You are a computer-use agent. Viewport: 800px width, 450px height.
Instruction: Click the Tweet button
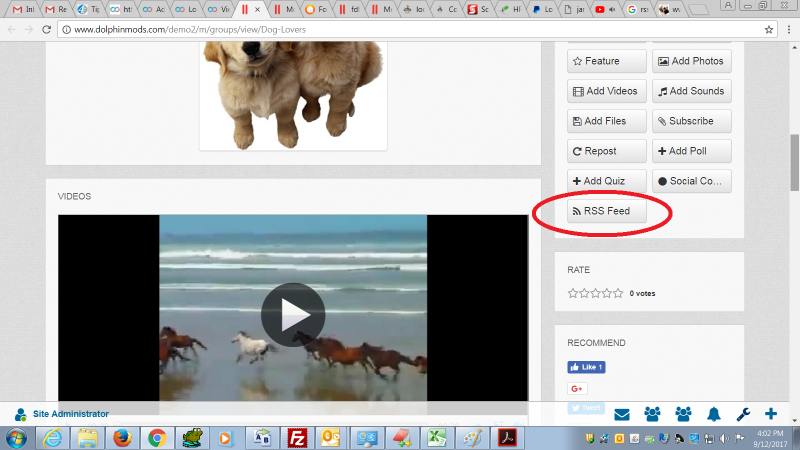pyautogui.click(x=586, y=408)
